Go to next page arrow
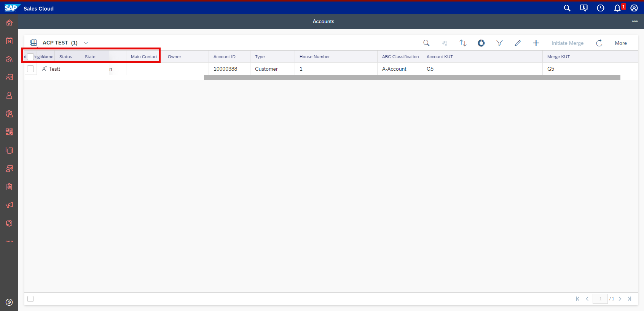The image size is (644, 311). point(620,299)
